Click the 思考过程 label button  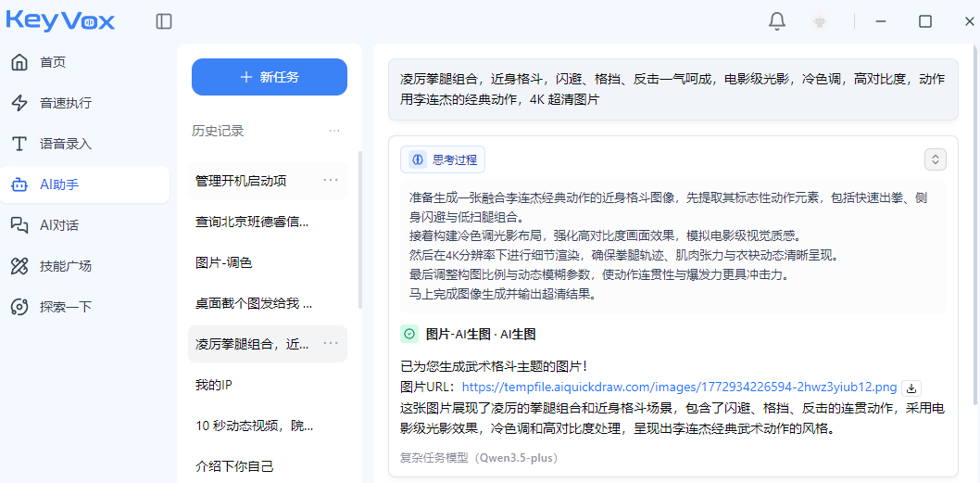443,159
